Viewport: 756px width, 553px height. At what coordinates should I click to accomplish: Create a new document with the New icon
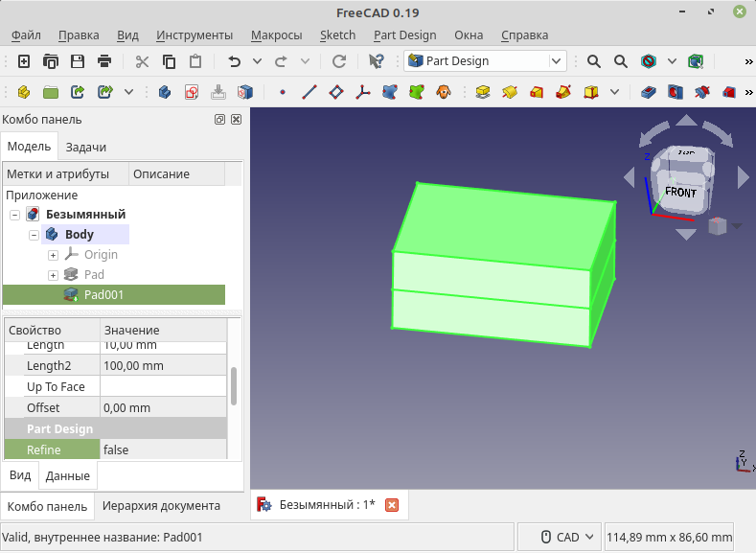click(24, 61)
